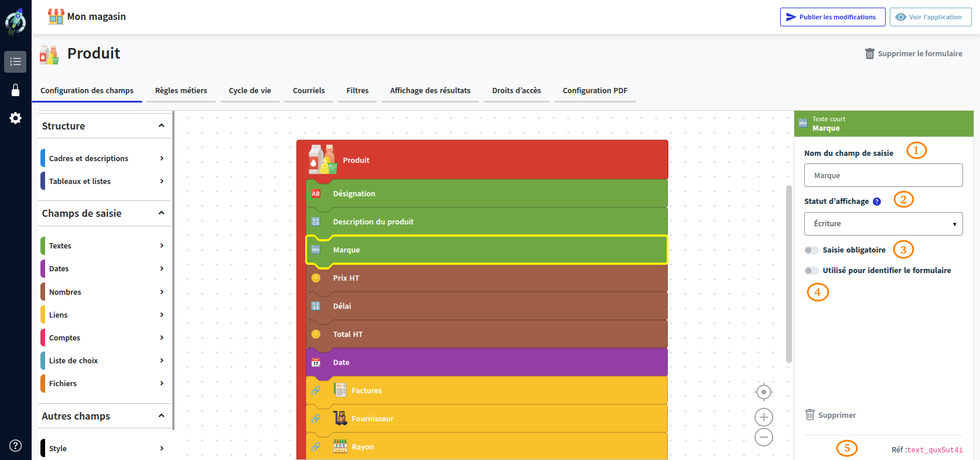
Task: Open the Droits d'accès tab
Action: point(516,91)
